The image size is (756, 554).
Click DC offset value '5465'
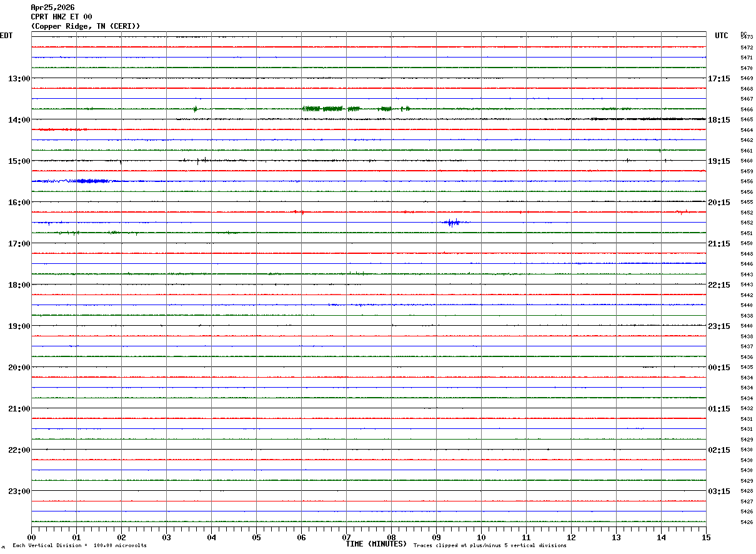tap(746, 119)
